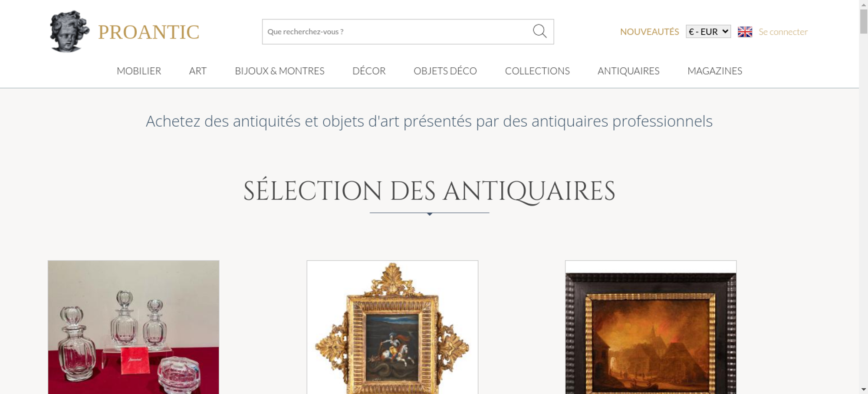This screenshot has width=868, height=394.
Task: Open the burning village painting thumbnail
Action: pos(651,327)
